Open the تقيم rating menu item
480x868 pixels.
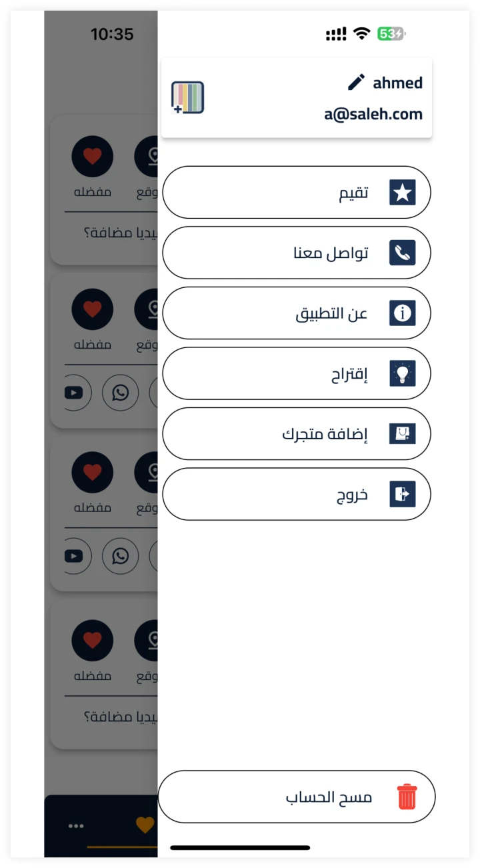pyautogui.click(x=297, y=193)
